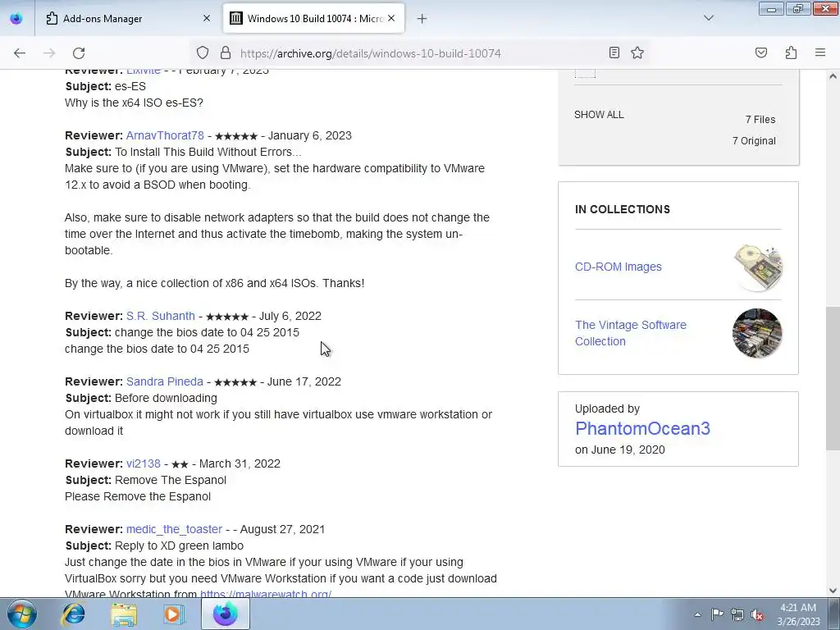Click page vertical scrollbar thumb
Viewport: 840px width, 630px height.
833,379
